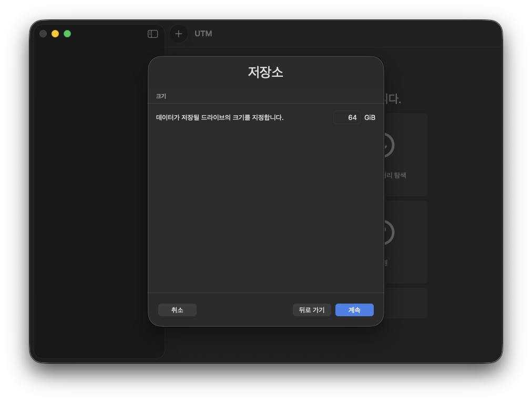Click the UTM title in the toolbar
532x402 pixels.
click(x=203, y=34)
